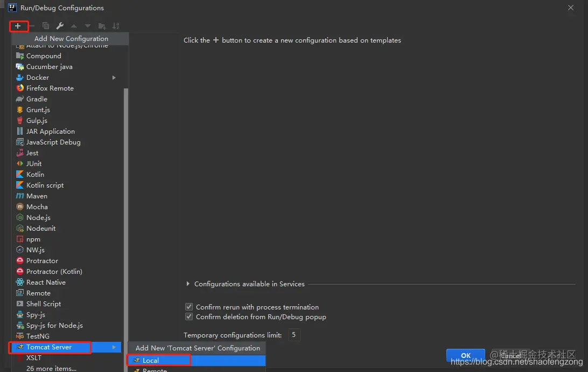Select the Gradle elephant icon
The height and width of the screenshot is (372, 588).
click(x=20, y=99)
